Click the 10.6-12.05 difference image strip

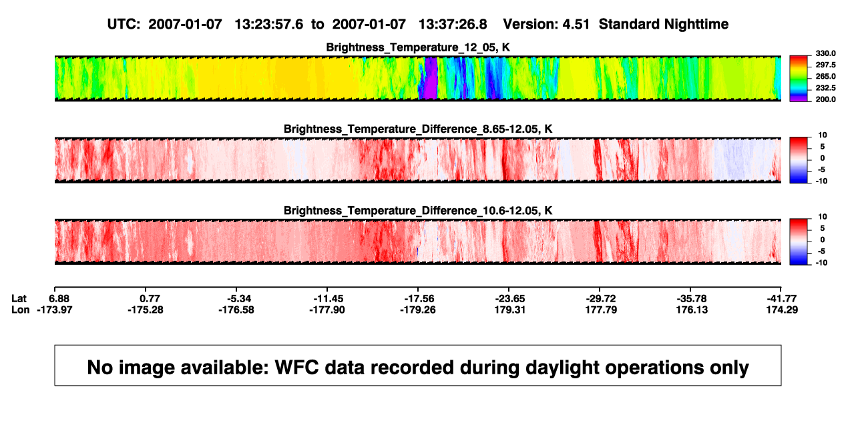417,242
